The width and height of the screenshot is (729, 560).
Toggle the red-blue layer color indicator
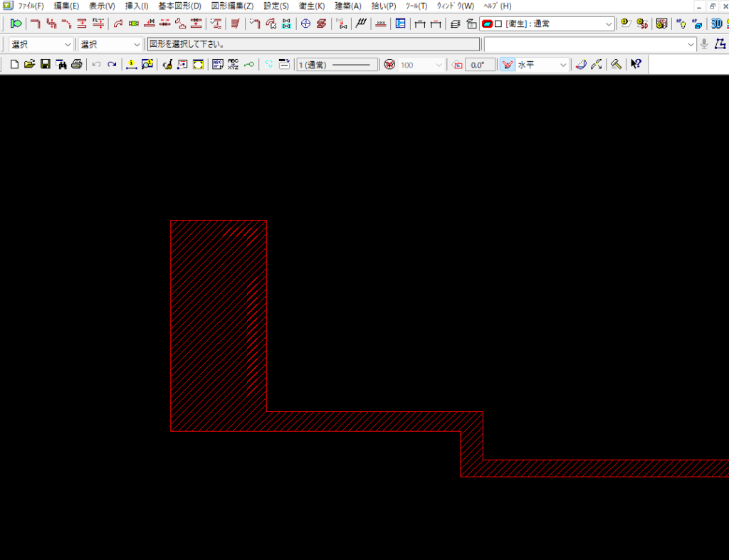(487, 23)
